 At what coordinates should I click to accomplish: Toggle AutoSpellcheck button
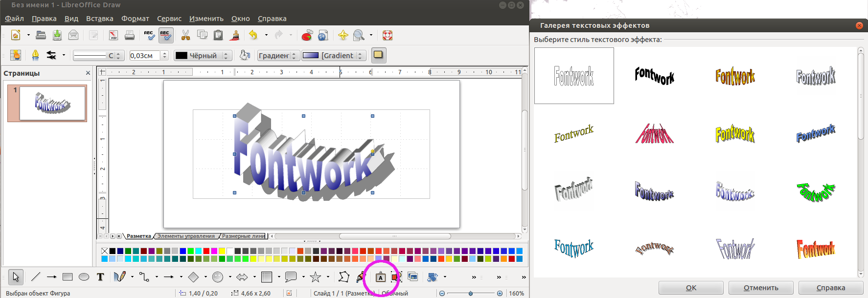(x=165, y=35)
